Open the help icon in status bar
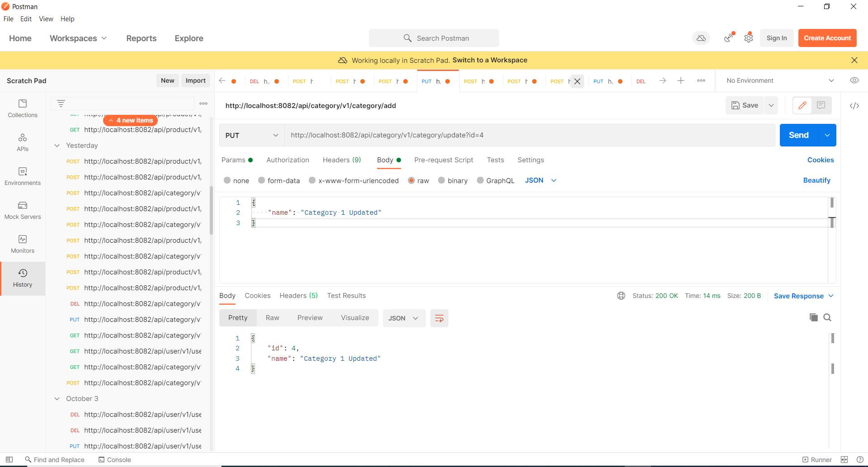The width and height of the screenshot is (868, 467). (860, 459)
